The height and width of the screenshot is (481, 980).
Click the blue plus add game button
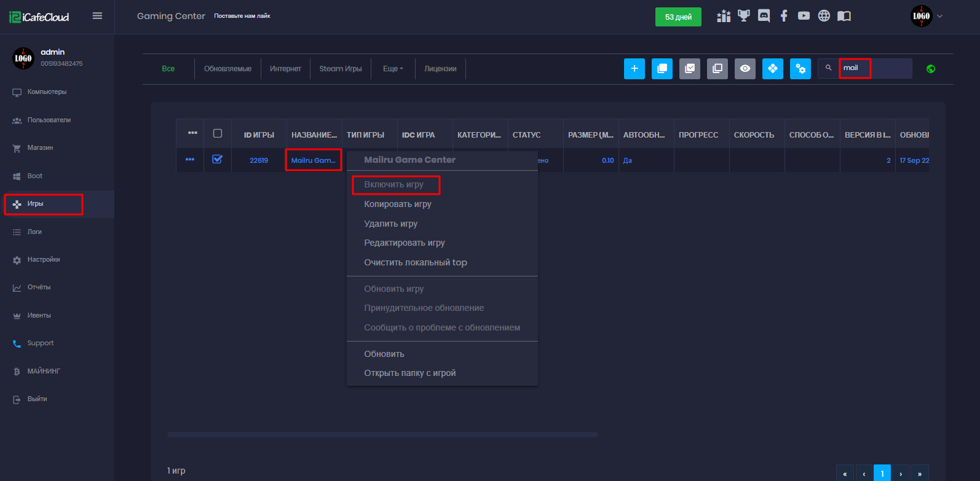[x=634, y=69]
